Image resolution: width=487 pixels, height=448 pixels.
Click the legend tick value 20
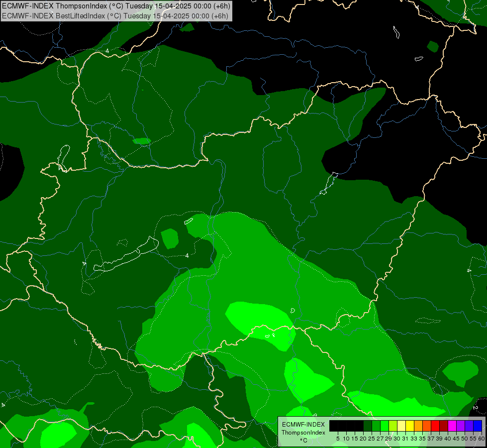pyautogui.click(x=363, y=439)
